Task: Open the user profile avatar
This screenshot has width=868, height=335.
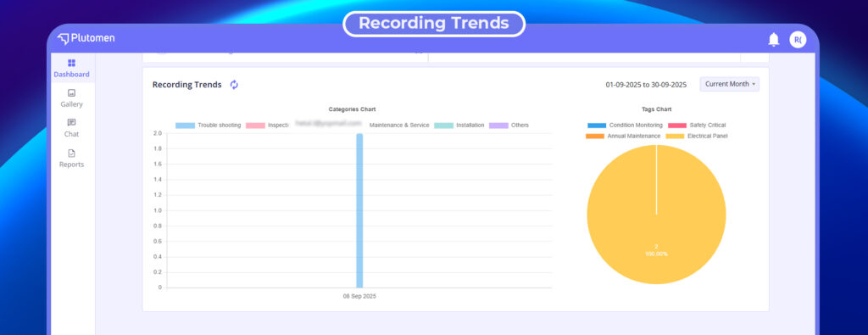Action: tap(798, 39)
